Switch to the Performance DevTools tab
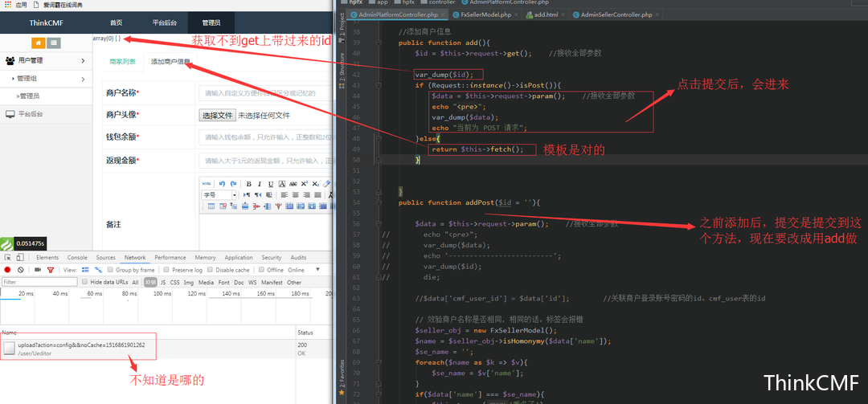The image size is (868, 404). (170, 257)
